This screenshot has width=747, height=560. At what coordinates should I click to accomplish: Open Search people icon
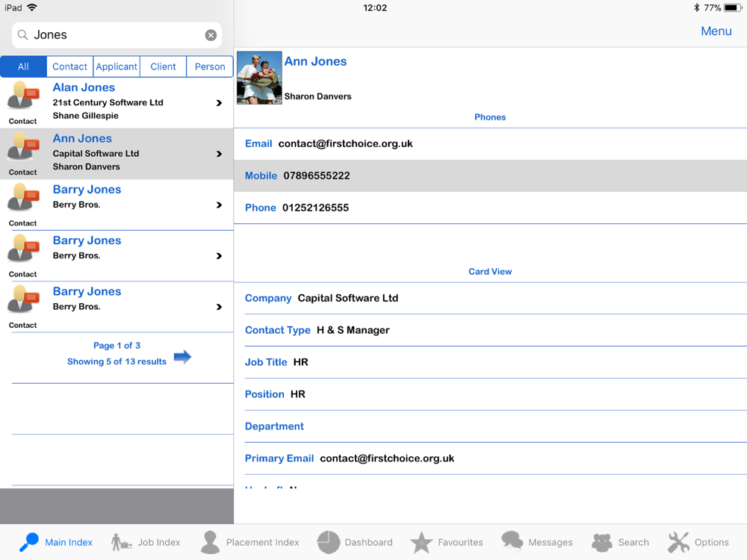(x=601, y=542)
